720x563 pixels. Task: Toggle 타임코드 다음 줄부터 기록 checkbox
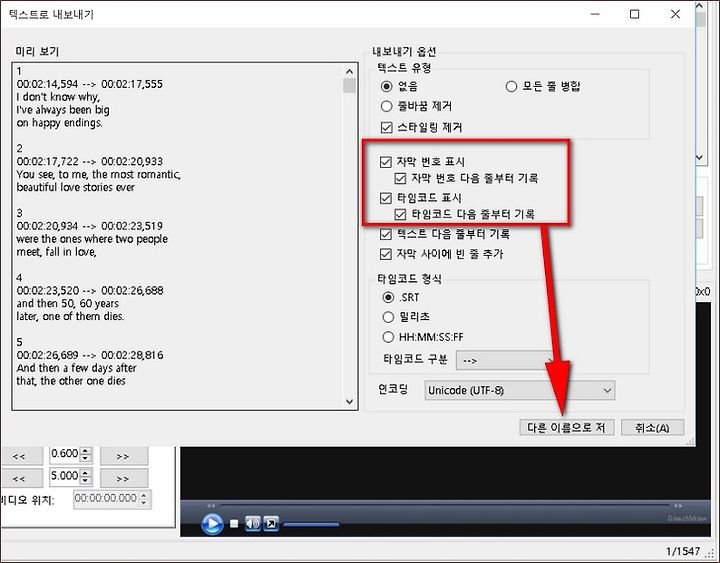click(x=400, y=214)
